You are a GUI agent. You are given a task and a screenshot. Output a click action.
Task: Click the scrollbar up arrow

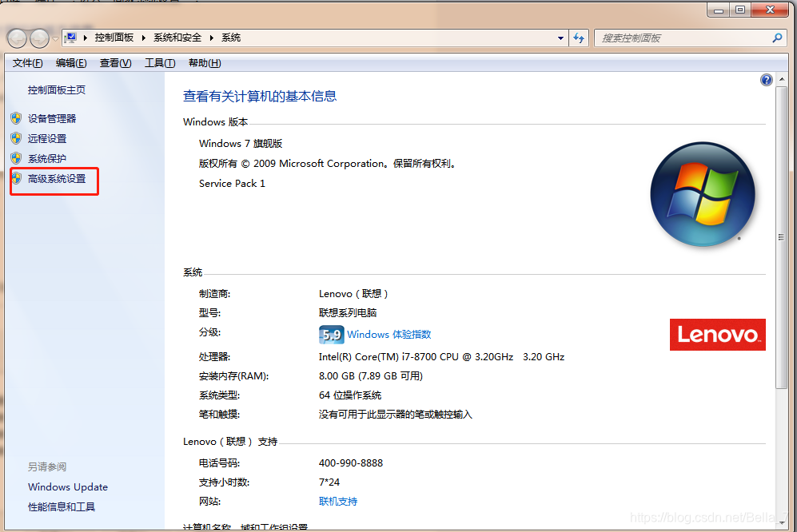click(782, 80)
